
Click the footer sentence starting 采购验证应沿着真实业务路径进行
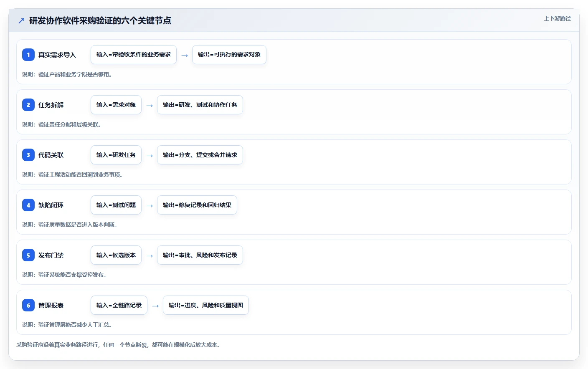coord(118,345)
